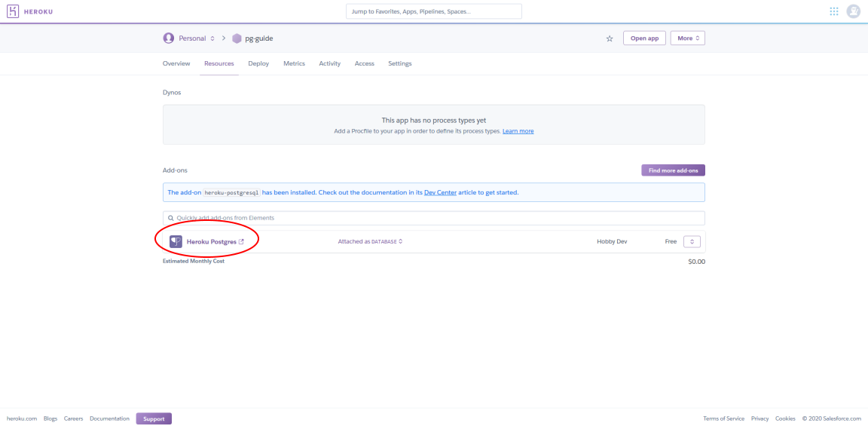Screen dimensions: 868x429
Task: Focus the Quickly add add-ons field
Action: click(x=434, y=219)
